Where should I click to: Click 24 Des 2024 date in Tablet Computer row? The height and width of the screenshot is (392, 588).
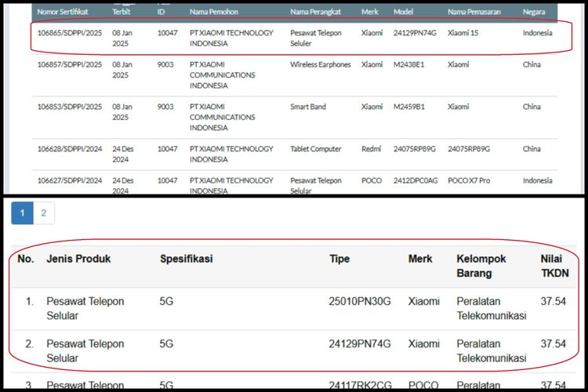(x=122, y=154)
